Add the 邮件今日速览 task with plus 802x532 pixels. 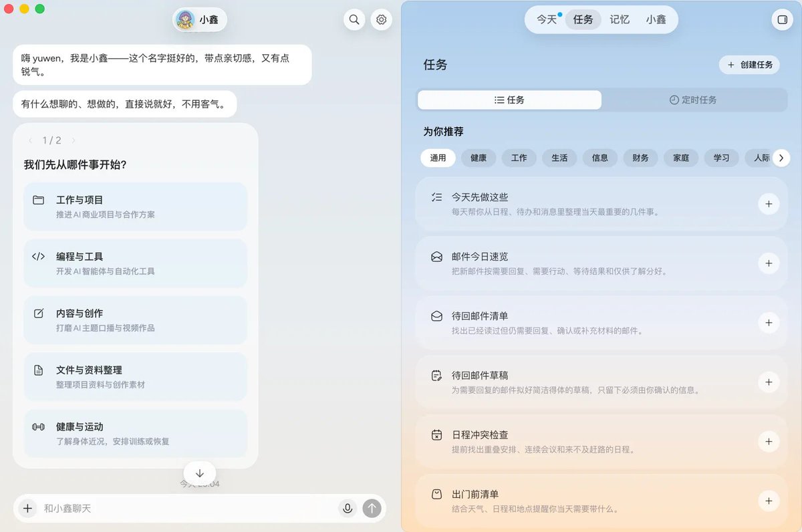(769, 263)
